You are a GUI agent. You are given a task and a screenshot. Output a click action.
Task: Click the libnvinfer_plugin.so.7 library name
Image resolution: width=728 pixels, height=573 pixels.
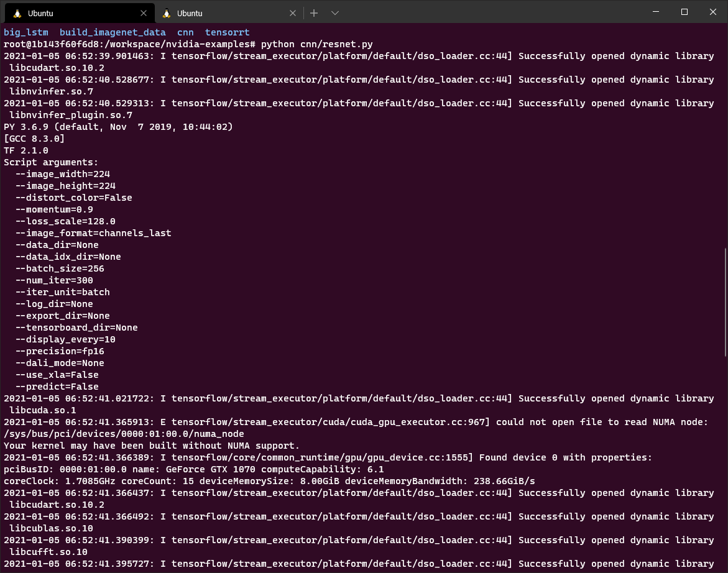point(71,115)
